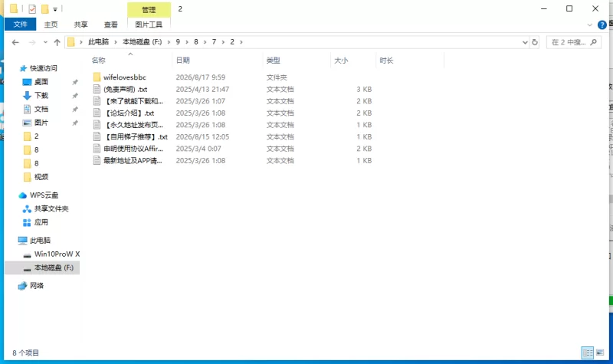Screen dimensions: 613x364
Task: Click the properties quick access toolbar icon
Action: pos(32,8)
